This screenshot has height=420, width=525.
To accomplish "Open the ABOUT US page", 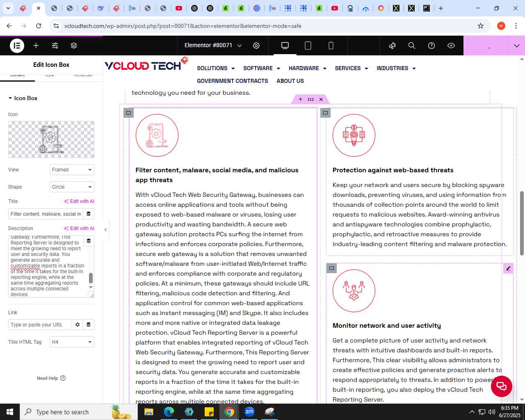I will 290,81.
